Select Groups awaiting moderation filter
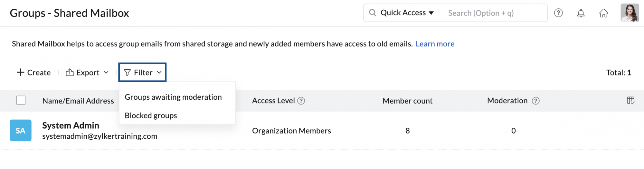 coord(173,97)
